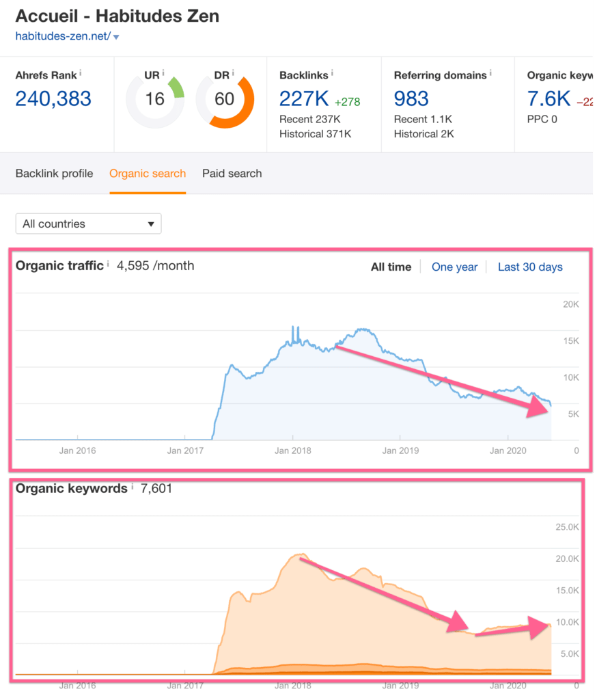597x700 pixels.
Task: Click the habitudes-zen.net/ link
Action: (63, 36)
